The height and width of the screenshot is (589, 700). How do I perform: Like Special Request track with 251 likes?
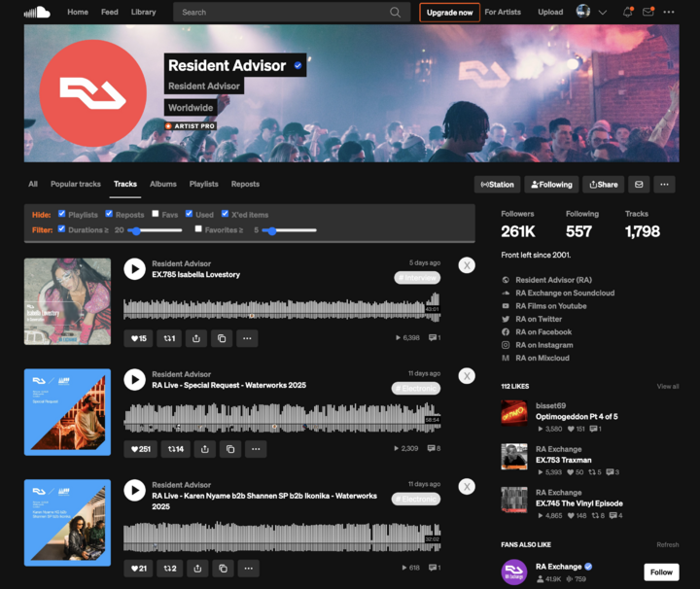(141, 449)
